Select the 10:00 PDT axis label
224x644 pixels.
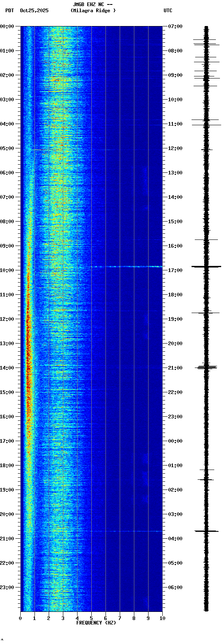(7, 270)
